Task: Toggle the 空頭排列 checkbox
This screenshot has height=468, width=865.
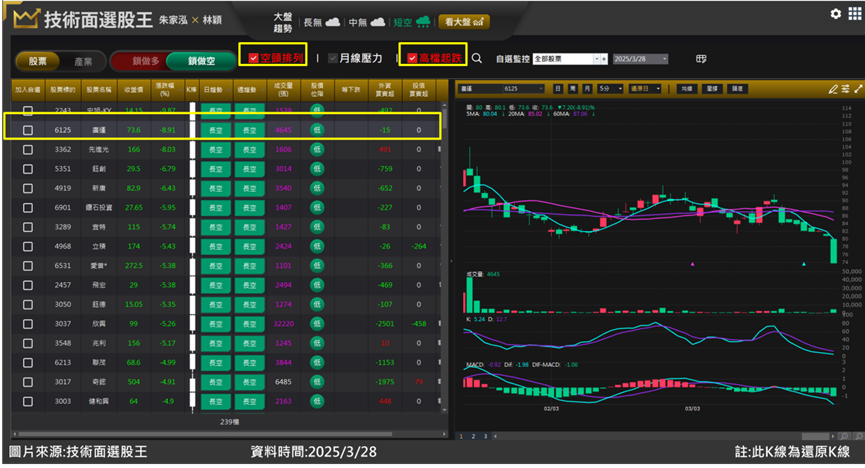Action: (253, 58)
